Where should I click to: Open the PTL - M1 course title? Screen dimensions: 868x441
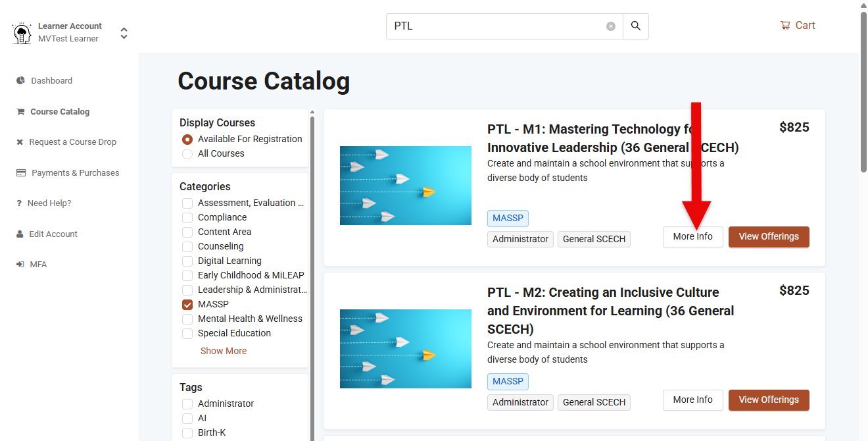click(x=613, y=138)
